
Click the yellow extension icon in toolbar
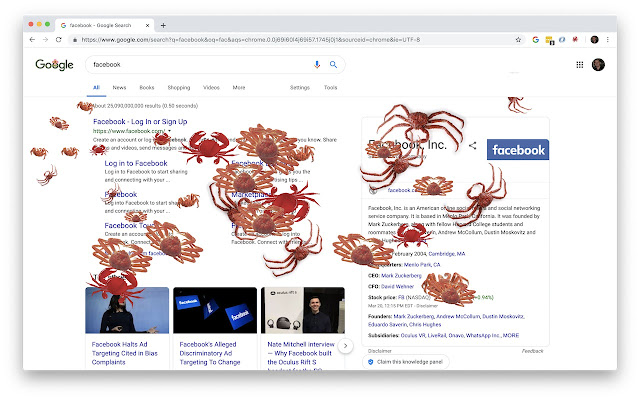[549, 40]
